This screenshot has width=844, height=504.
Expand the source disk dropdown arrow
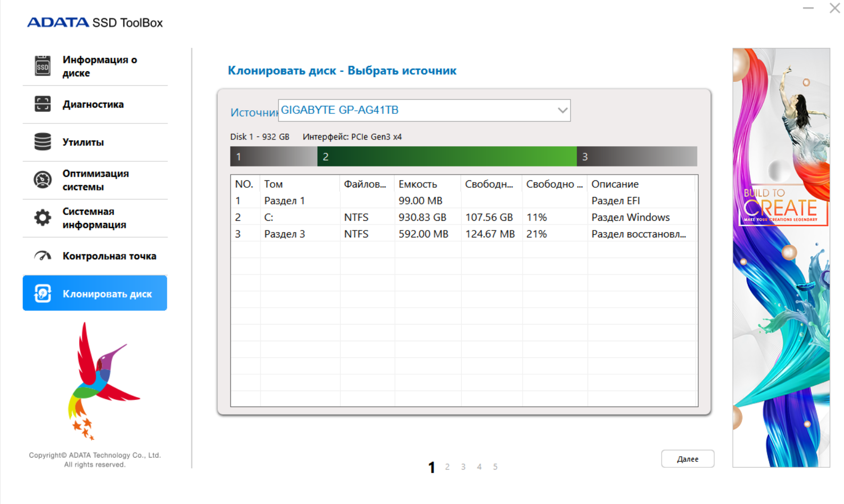[x=562, y=110]
